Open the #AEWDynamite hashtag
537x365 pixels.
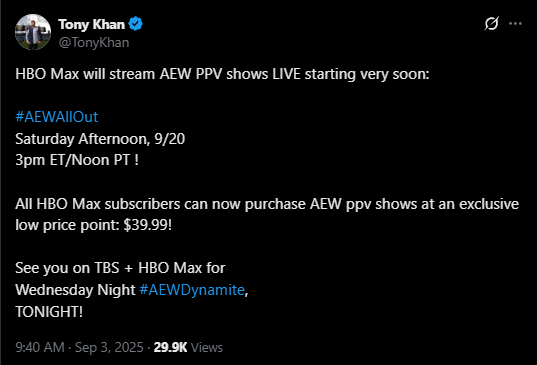click(192, 290)
